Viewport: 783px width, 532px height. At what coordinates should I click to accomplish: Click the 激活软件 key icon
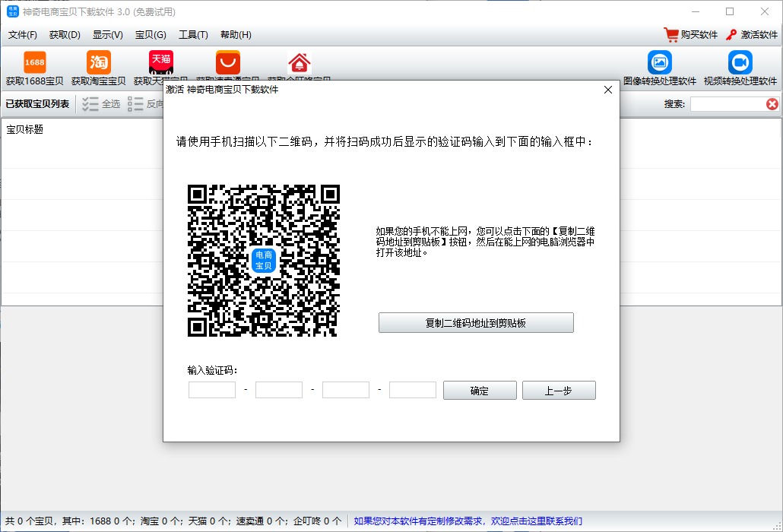click(x=731, y=34)
